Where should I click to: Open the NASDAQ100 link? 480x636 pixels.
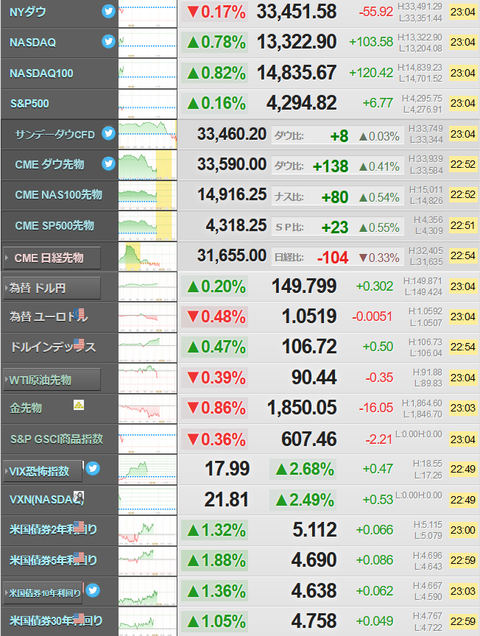coord(41,73)
